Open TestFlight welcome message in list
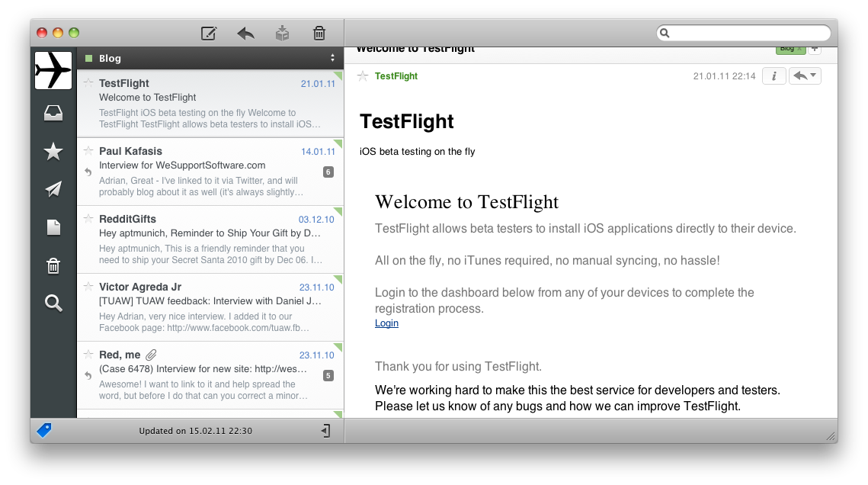The height and width of the screenshot is (485, 868). (210, 104)
